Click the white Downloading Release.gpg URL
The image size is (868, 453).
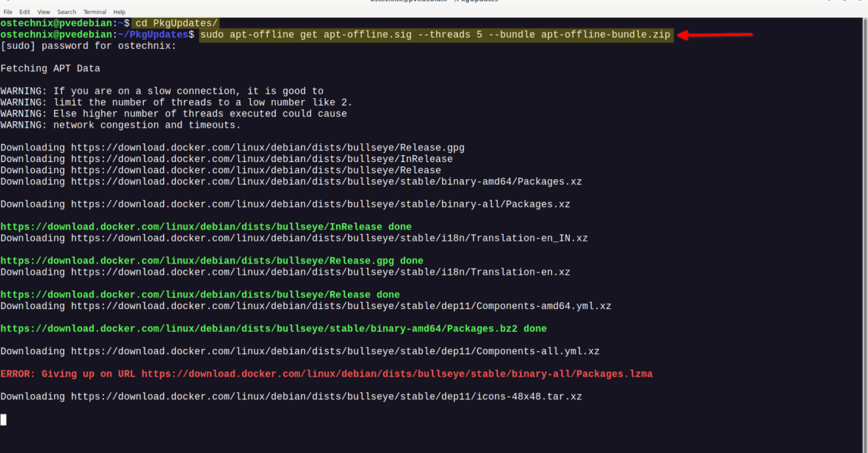point(267,148)
